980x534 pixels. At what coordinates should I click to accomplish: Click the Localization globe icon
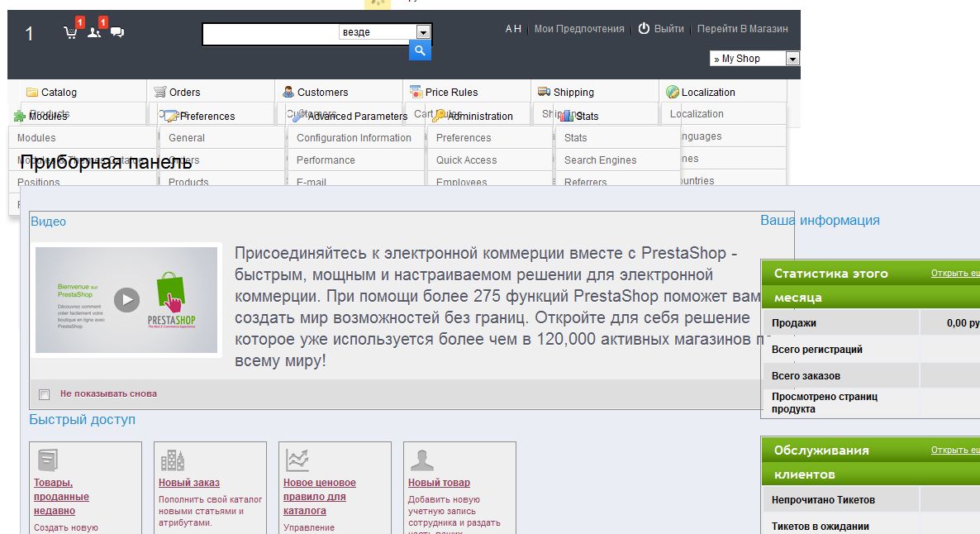tap(673, 92)
